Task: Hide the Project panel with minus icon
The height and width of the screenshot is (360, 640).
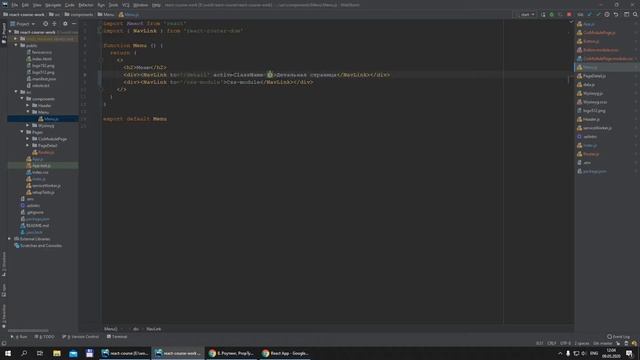Action: coord(74,24)
